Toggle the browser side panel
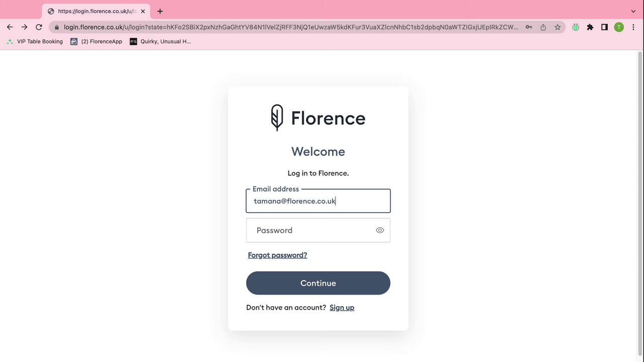Image resolution: width=644 pixels, height=362 pixels. pyautogui.click(x=604, y=27)
